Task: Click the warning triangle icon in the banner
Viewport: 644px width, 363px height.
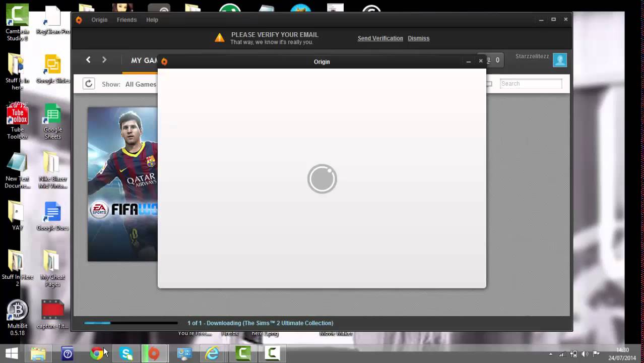Action: point(219,38)
